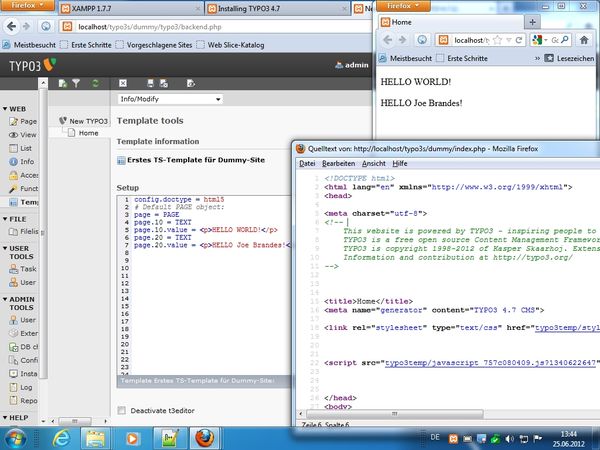Select the Home page in the page tree
Screen dimensions: 600x450
coord(88,133)
